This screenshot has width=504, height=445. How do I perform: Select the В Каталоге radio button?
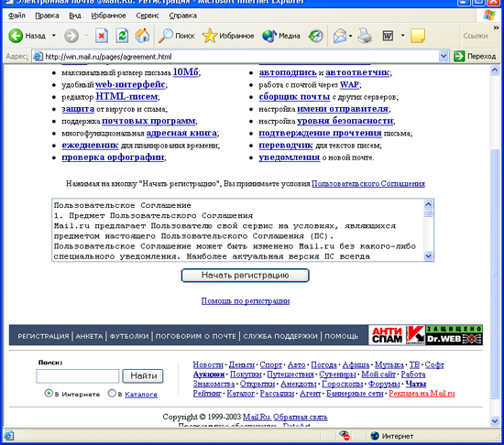[112, 393]
